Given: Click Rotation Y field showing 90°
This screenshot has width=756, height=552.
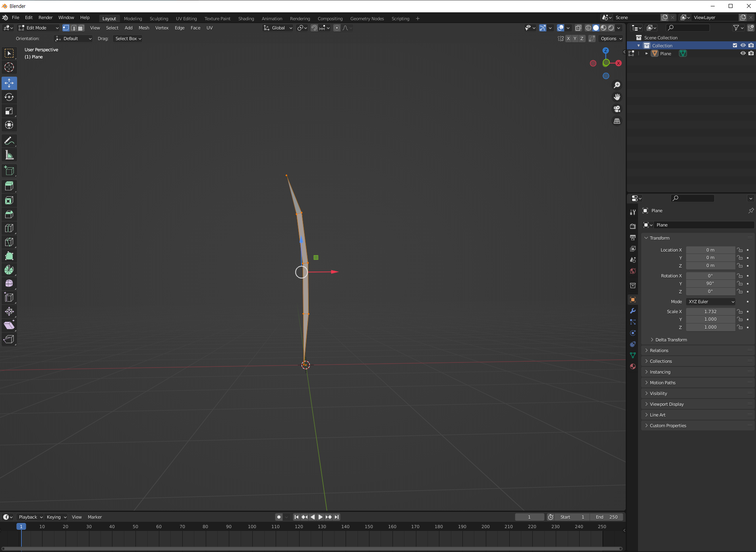Looking at the screenshot, I should click(x=710, y=283).
